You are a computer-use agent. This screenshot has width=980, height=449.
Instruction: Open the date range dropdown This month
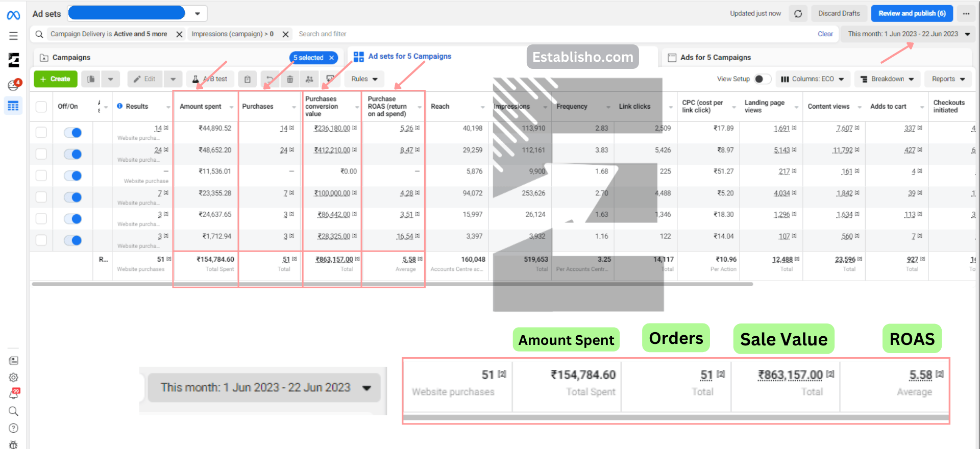point(909,34)
